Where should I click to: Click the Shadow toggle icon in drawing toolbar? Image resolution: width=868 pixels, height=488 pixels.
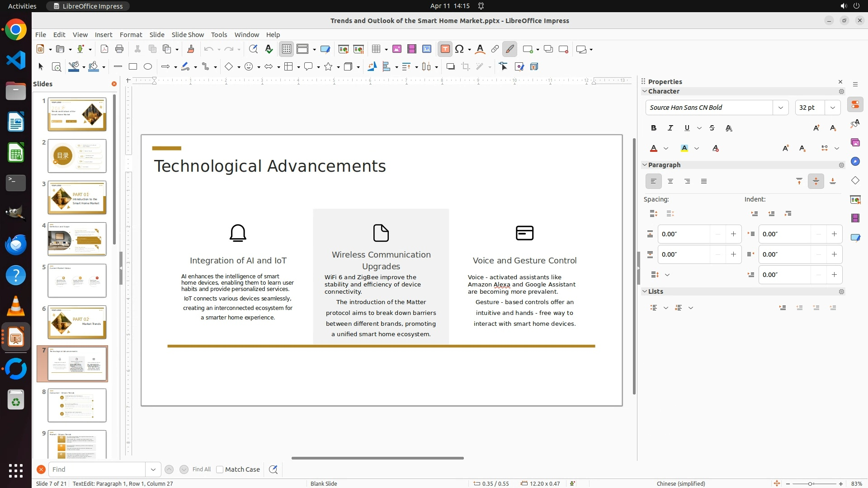point(450,67)
